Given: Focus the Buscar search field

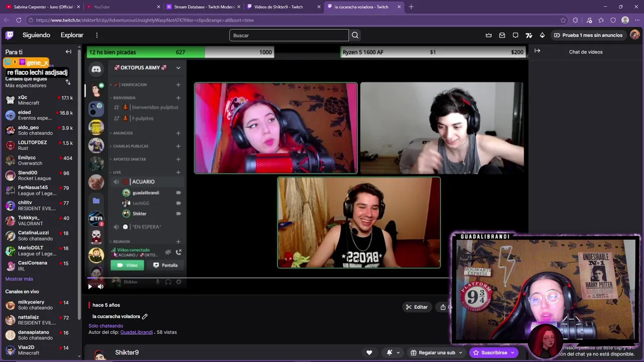Looking at the screenshot, I should click(289, 35).
